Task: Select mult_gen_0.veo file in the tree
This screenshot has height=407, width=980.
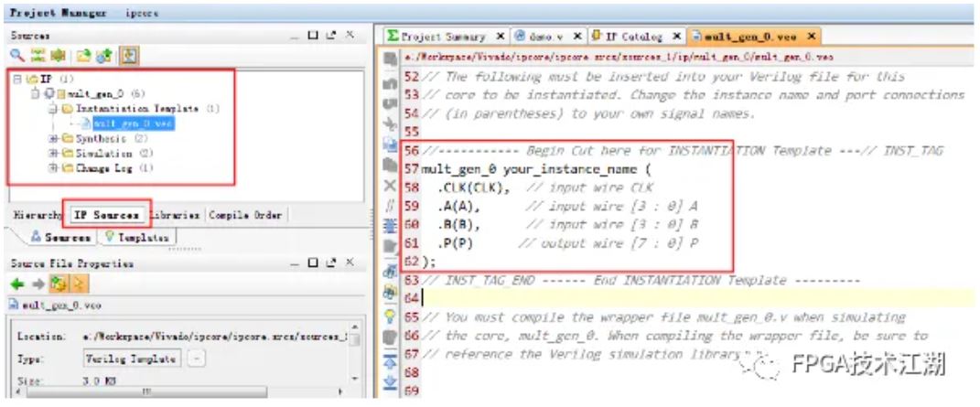Action: pyautogui.click(x=133, y=123)
